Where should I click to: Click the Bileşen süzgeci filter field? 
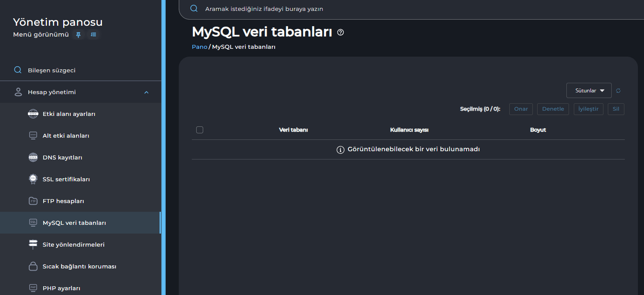point(52,70)
